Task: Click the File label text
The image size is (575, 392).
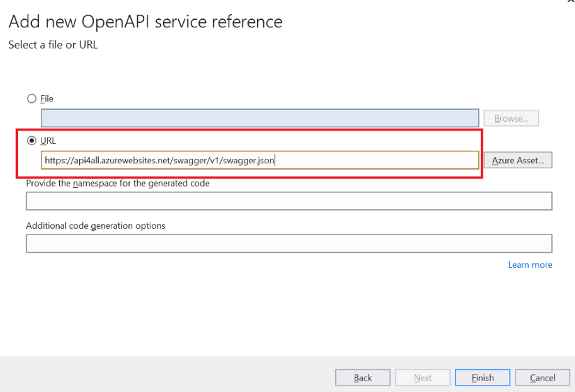Action: (46, 99)
